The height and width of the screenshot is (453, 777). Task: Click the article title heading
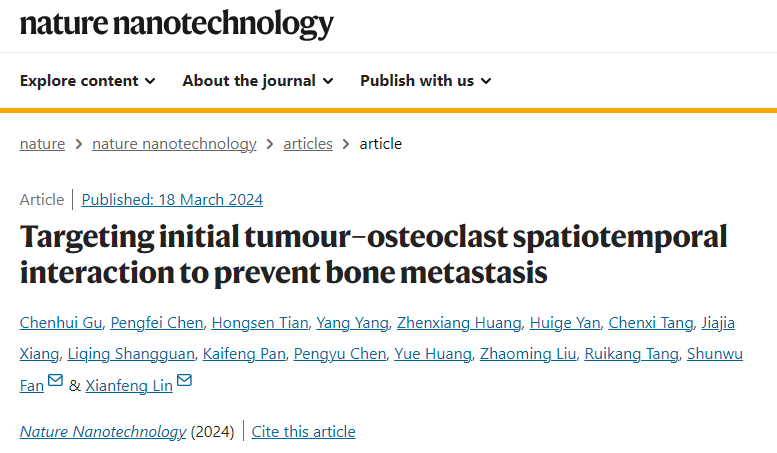tap(373, 255)
